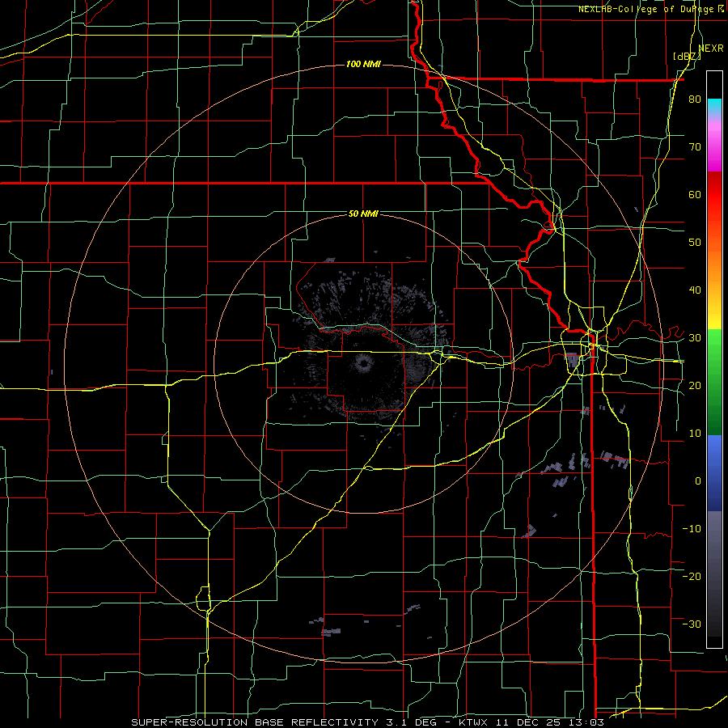Click the -30 dBZ scale value
728x728 pixels.
692,624
